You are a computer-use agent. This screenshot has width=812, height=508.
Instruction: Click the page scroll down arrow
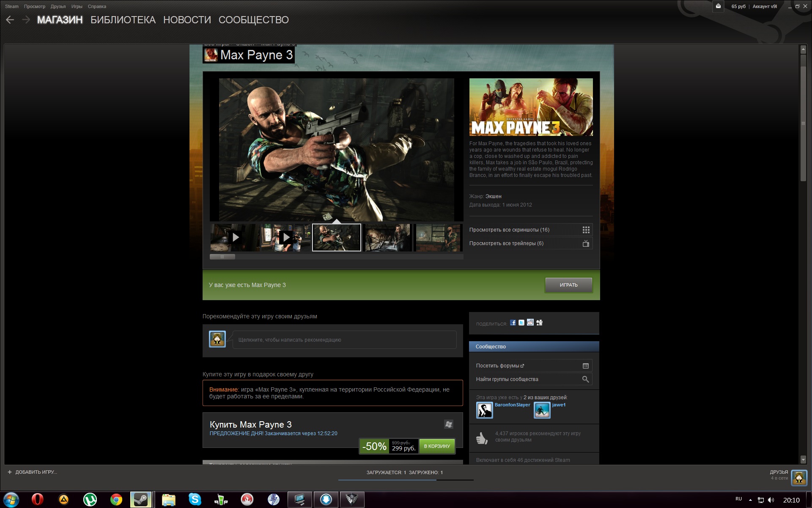[803, 460]
